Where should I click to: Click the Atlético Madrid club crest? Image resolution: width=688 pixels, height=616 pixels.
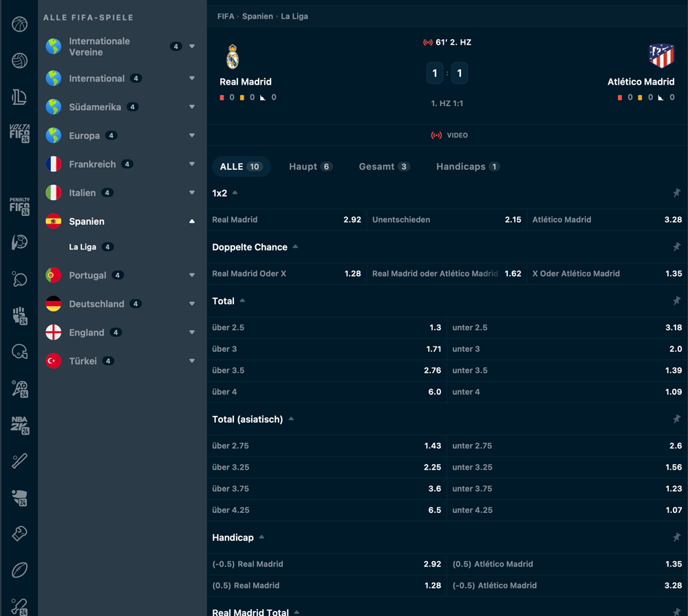[x=662, y=56]
